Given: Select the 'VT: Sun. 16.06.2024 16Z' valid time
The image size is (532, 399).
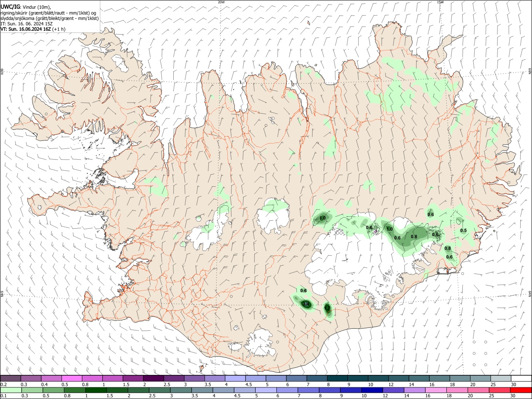Looking at the screenshot, I should 26,29.
